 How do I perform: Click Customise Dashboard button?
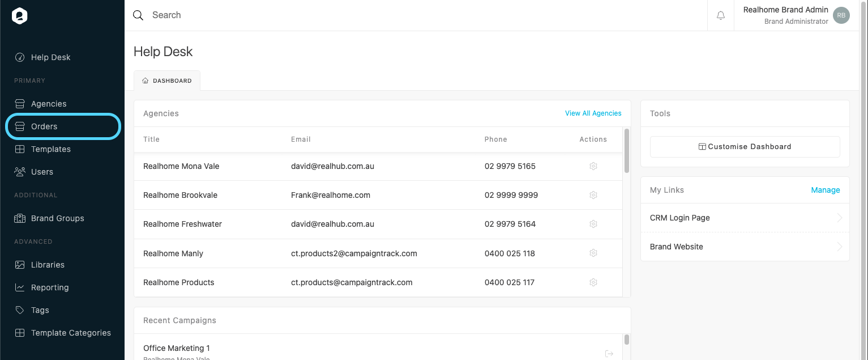tap(745, 146)
